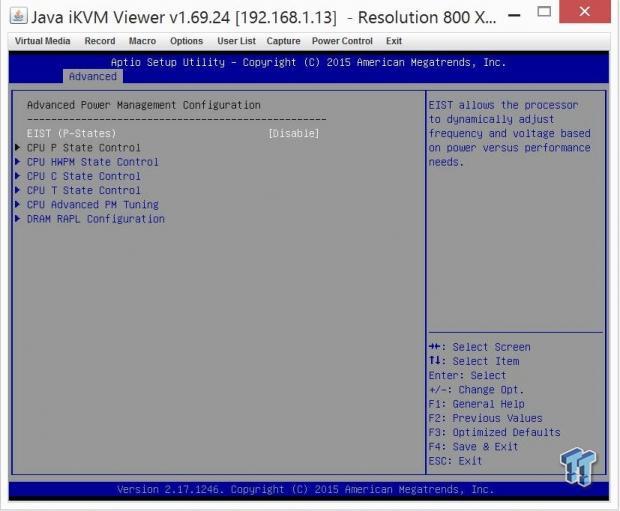Viewport: 620px width, 511px height.
Task: Open the User List menu
Action: click(236, 41)
